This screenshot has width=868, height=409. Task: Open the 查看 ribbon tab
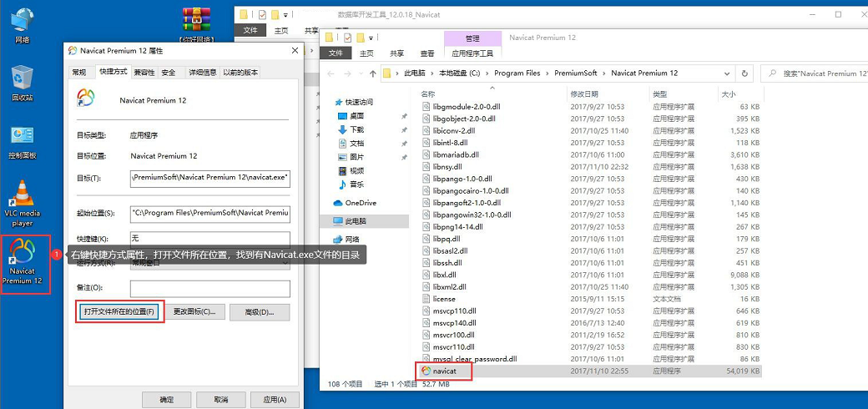point(426,53)
